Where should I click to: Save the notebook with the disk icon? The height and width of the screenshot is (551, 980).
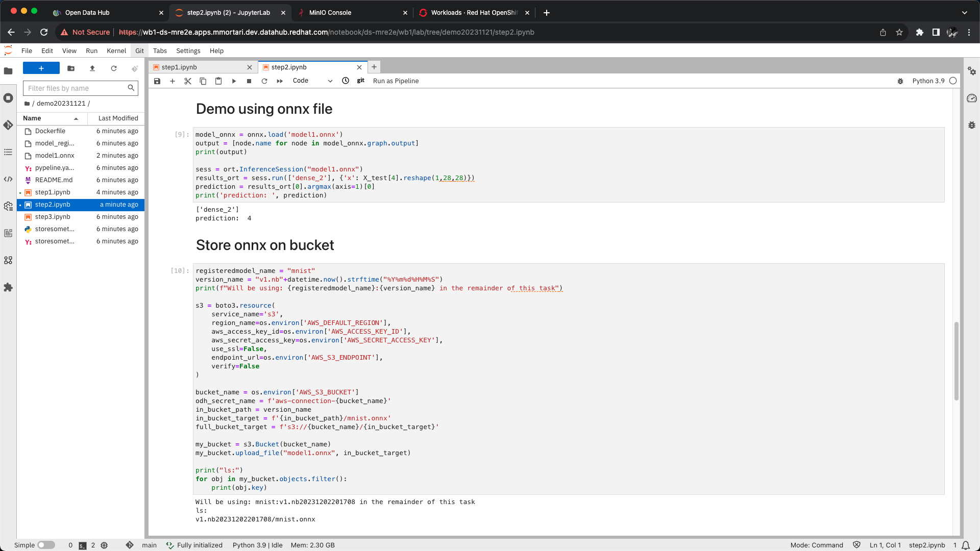tap(157, 81)
